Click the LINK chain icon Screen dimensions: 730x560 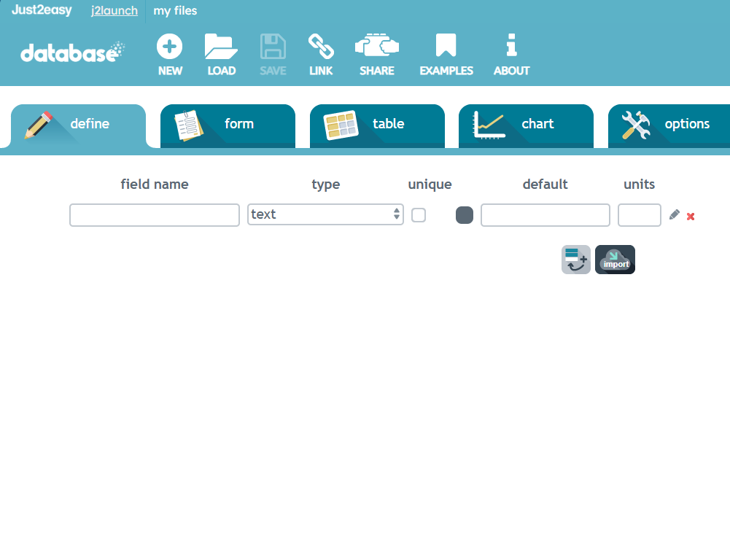pyautogui.click(x=321, y=47)
